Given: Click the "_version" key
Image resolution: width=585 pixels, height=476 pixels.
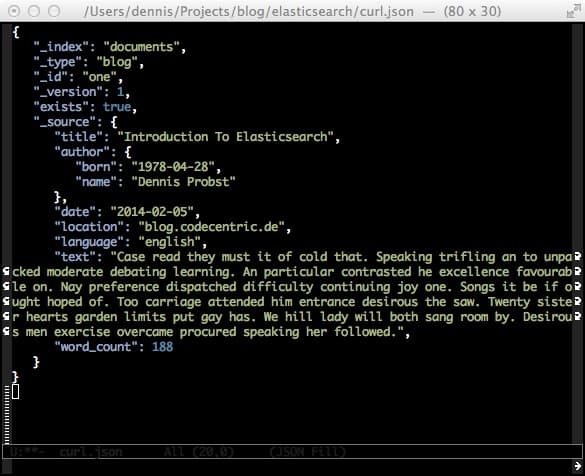Looking at the screenshot, I should [x=68, y=92].
